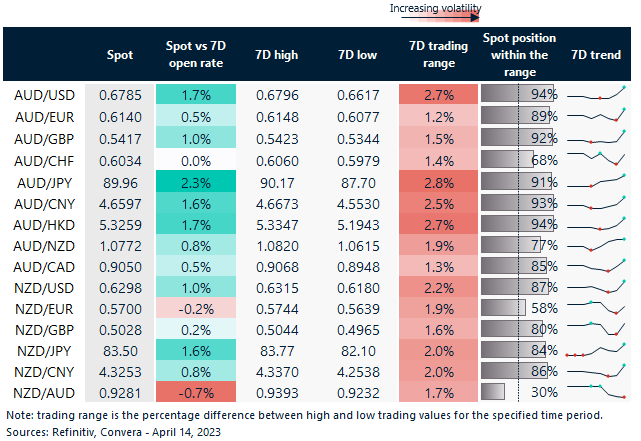Screen dimensions: 641x441
Task: Click the AUD/JPY 7D trend sparkline
Action: pos(596,182)
